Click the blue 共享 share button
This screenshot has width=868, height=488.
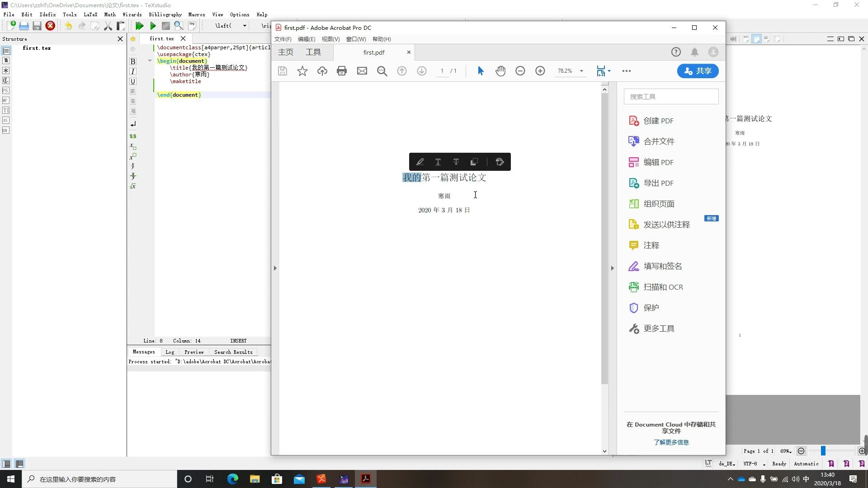(x=698, y=71)
